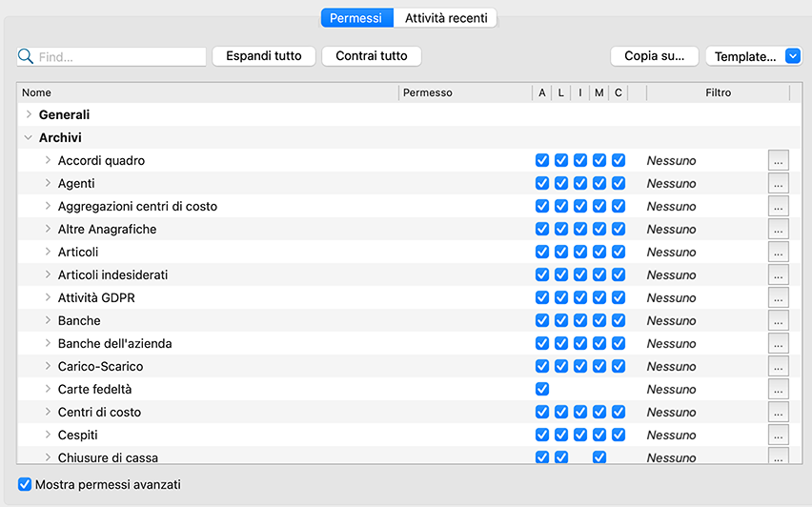Select the Permessi tab

[356, 18]
